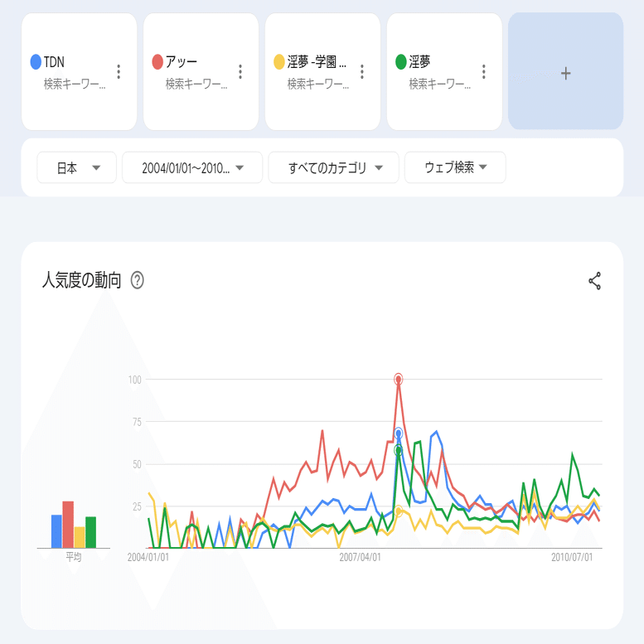Expand the 日本 region dropdown

point(78,167)
